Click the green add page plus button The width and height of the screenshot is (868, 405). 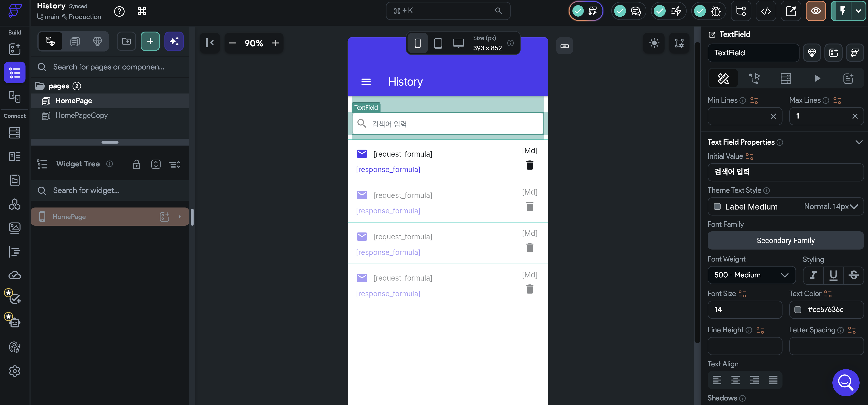[x=150, y=42]
